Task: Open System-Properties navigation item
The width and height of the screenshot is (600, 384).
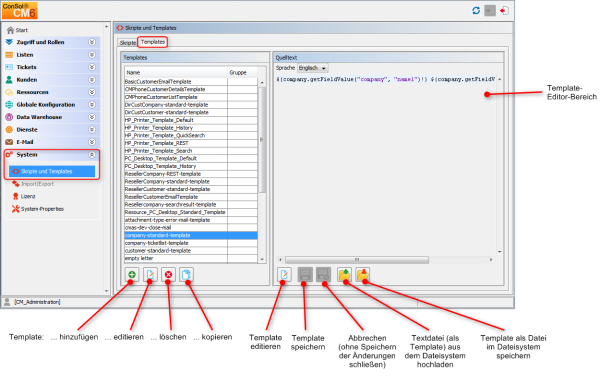Action: click(42, 209)
